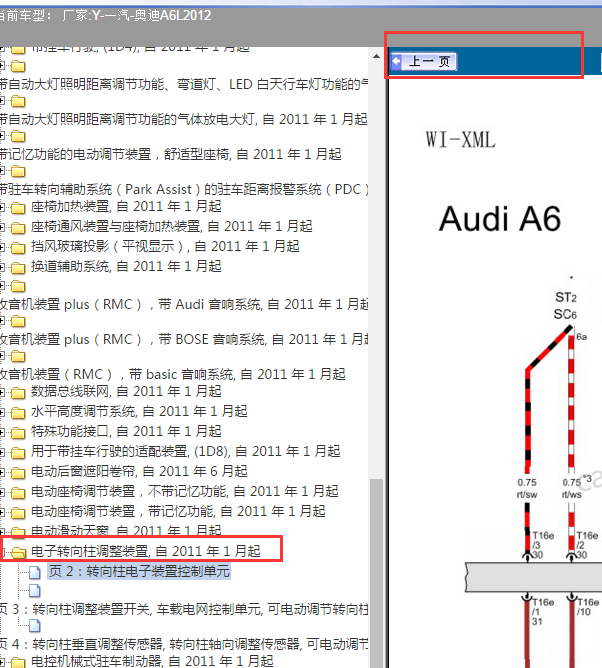Open page 页 3：转向柱调整装置开关
The image size is (602, 668).
(x=184, y=610)
